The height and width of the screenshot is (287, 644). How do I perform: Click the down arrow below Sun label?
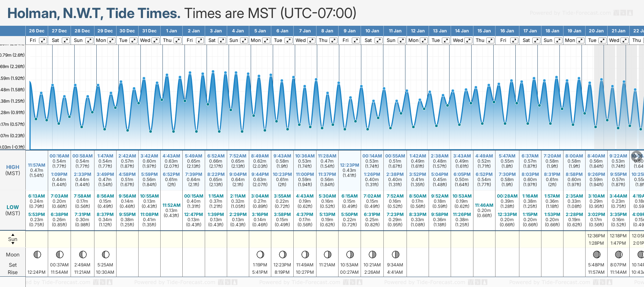[x=13, y=244]
